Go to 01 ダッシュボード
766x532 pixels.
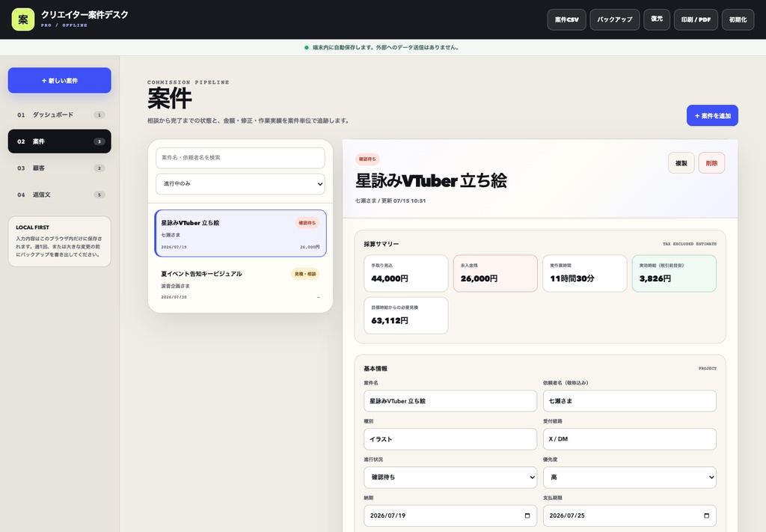click(60, 114)
